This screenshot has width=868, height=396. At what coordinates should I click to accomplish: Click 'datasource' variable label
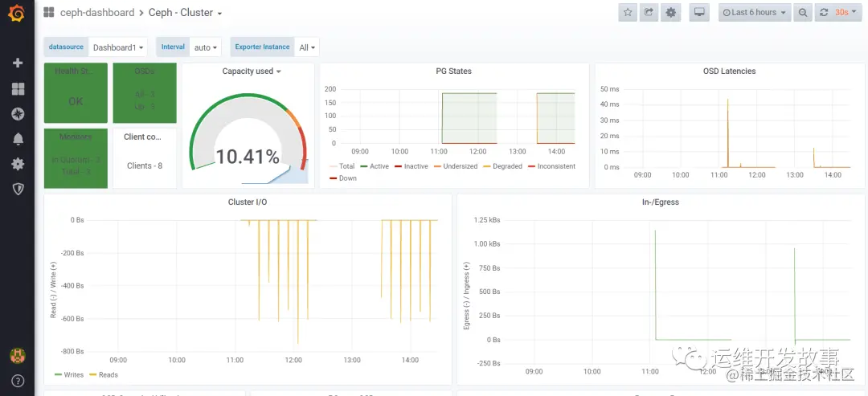click(x=66, y=47)
